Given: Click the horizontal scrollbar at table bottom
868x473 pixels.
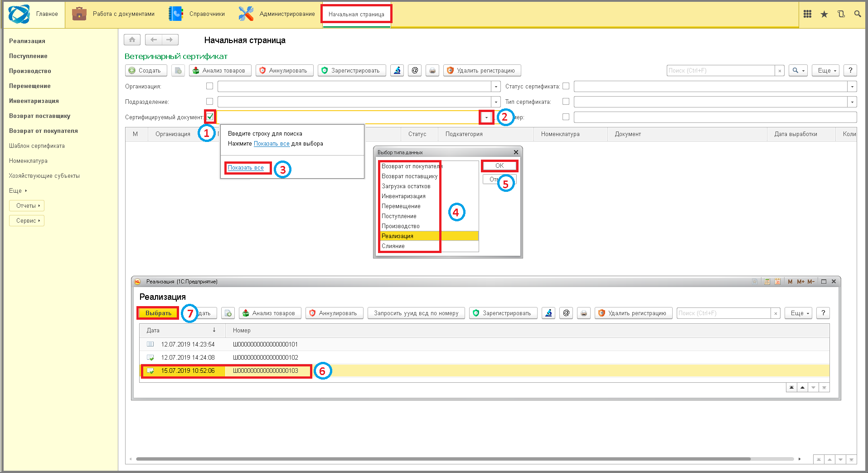Looking at the screenshot, I should click(443, 459).
